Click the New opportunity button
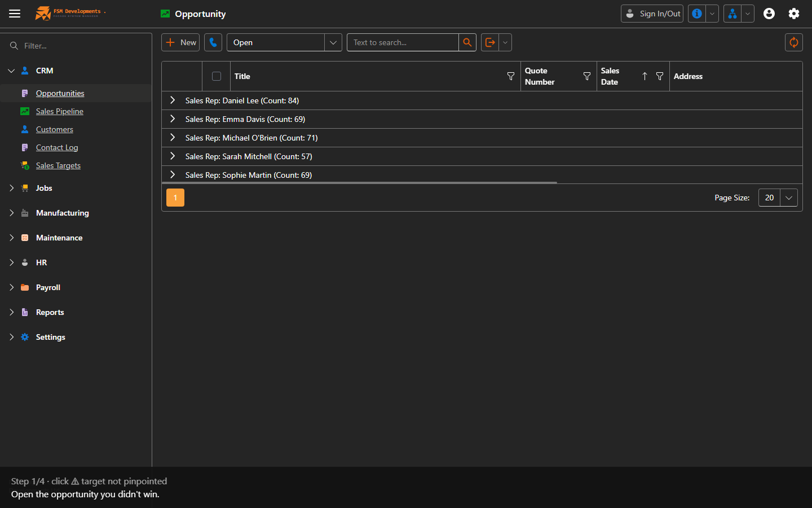812x508 pixels. coord(180,42)
